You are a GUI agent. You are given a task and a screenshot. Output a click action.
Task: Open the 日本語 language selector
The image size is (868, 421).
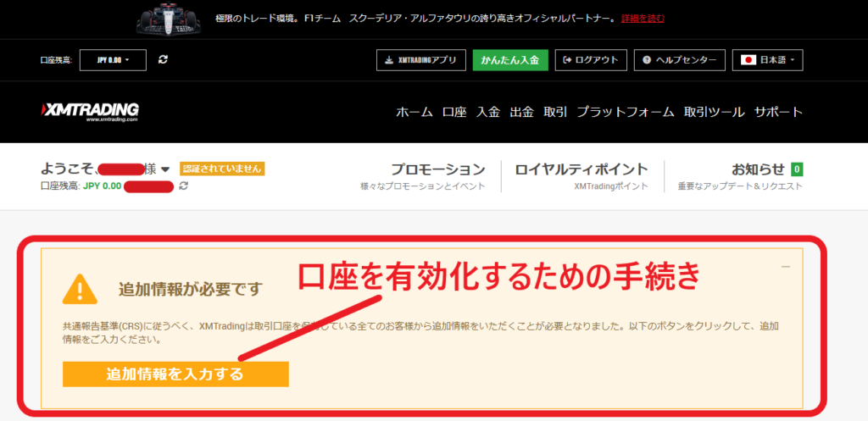click(x=767, y=60)
